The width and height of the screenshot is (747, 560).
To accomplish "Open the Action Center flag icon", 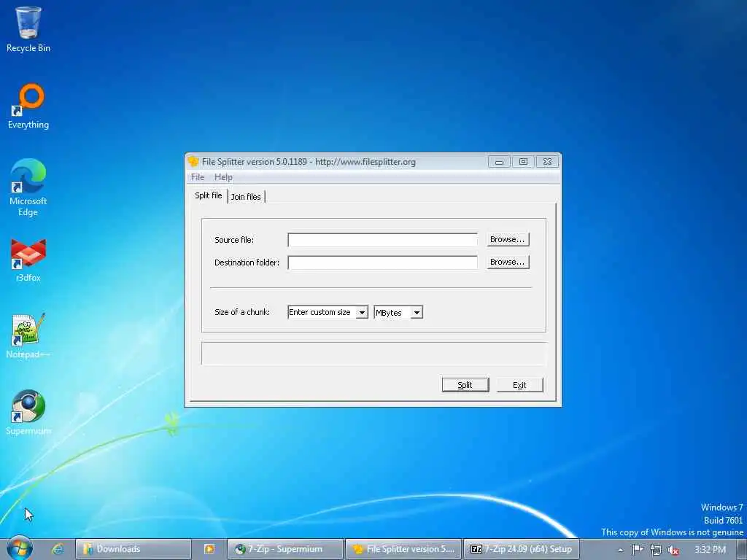I will click(638, 550).
